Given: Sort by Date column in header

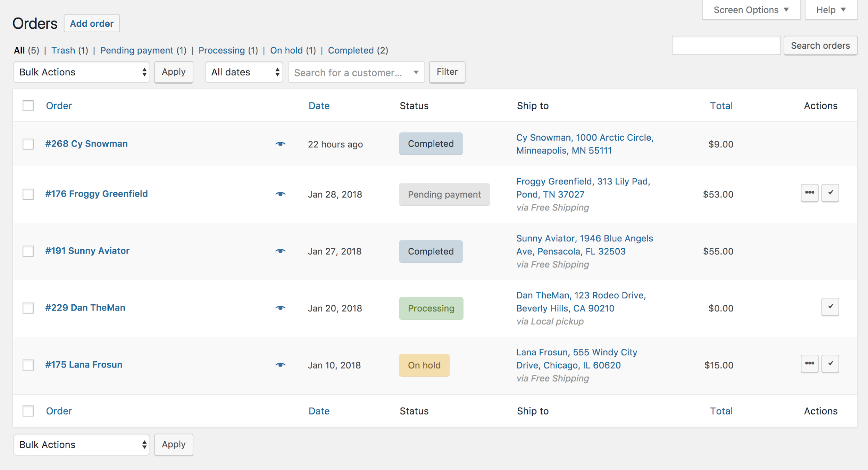Looking at the screenshot, I should click(x=319, y=106).
